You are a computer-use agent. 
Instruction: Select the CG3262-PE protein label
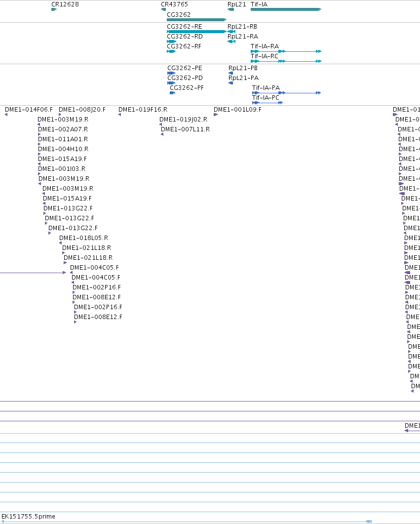point(185,68)
